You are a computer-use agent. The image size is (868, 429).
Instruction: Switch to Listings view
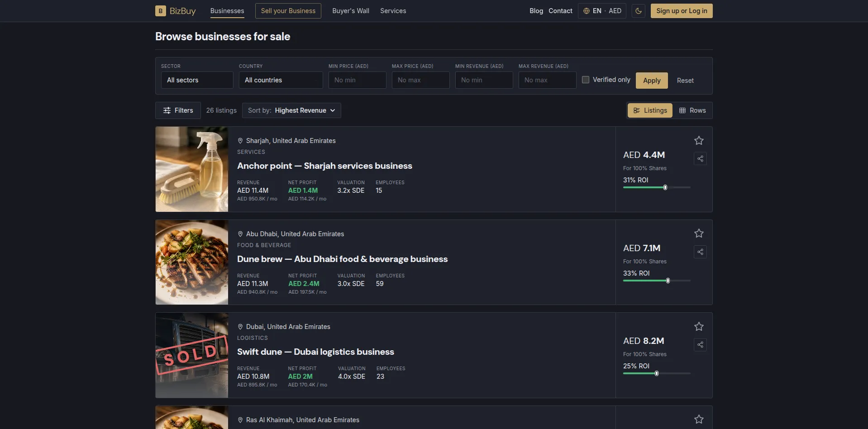(650, 110)
